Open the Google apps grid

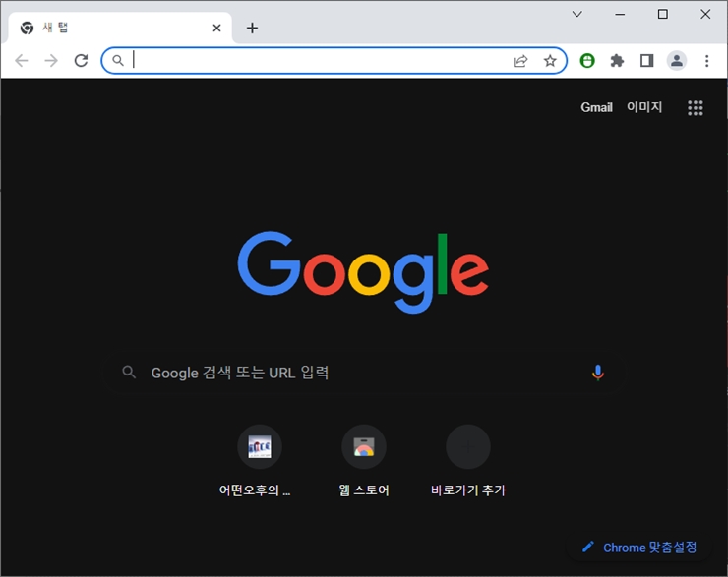tap(695, 107)
